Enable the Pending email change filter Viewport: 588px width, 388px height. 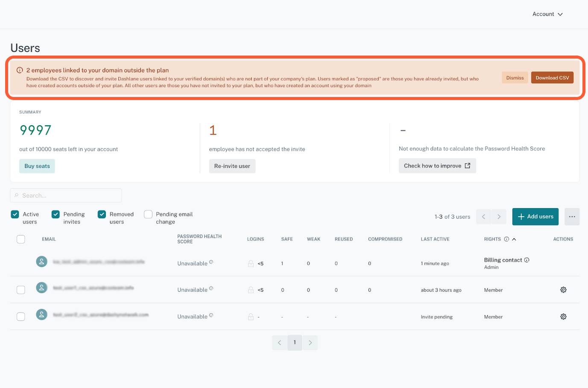[x=148, y=214]
